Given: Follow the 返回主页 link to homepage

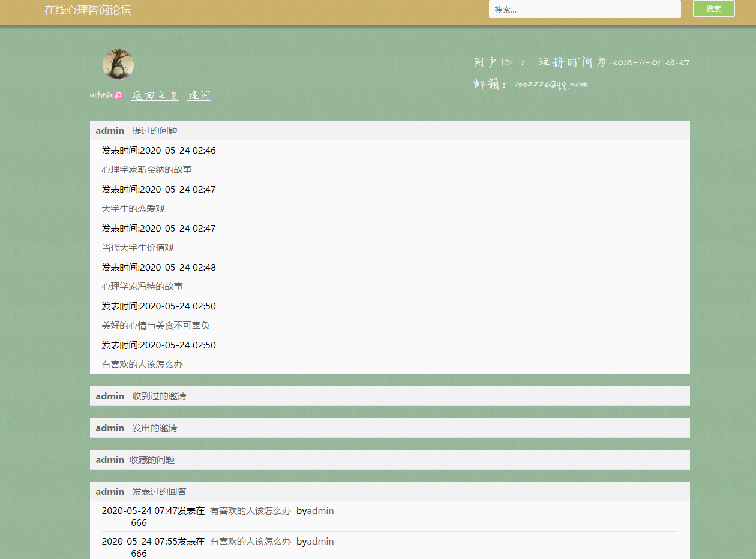Looking at the screenshot, I should click(x=154, y=95).
